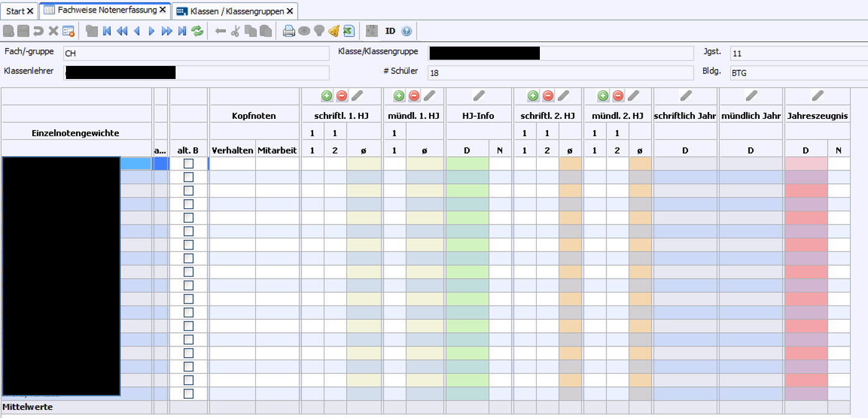
Task: Go to the last record using toolbar
Action: click(182, 31)
